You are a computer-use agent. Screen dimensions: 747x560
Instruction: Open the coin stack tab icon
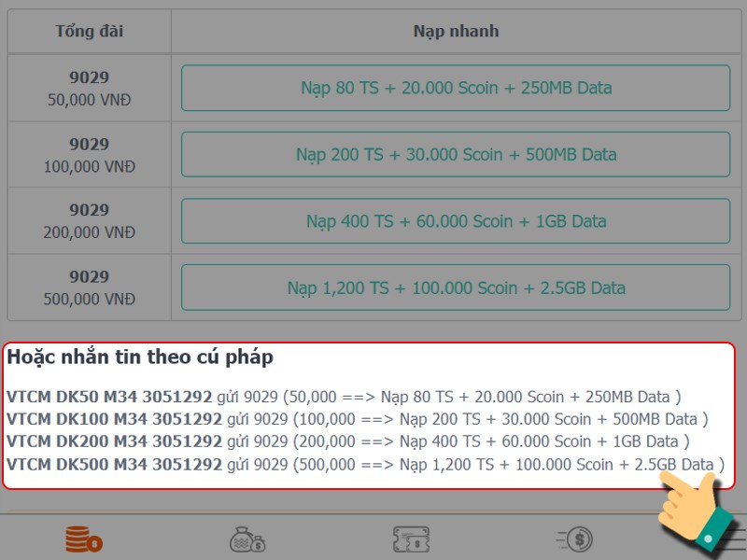tap(84, 539)
